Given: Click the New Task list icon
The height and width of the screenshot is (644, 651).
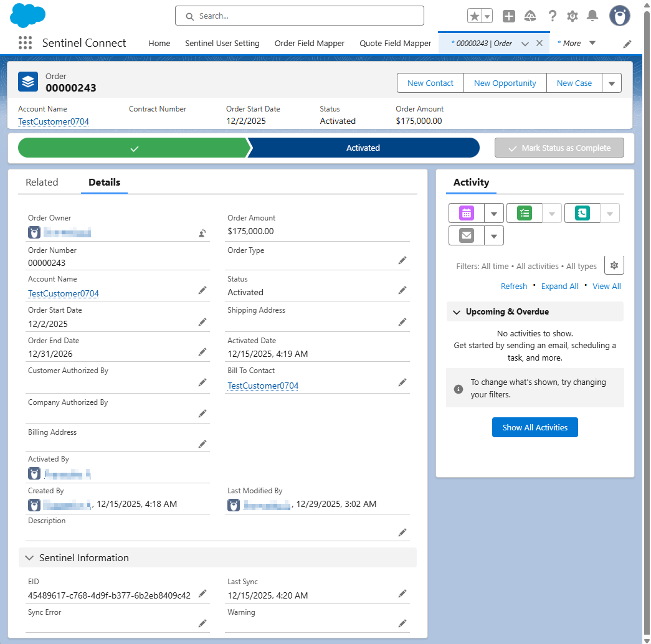Looking at the screenshot, I should click(x=525, y=213).
